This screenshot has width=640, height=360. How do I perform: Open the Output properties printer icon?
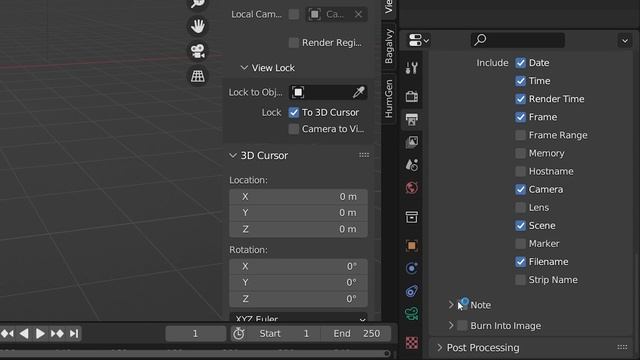point(411,120)
